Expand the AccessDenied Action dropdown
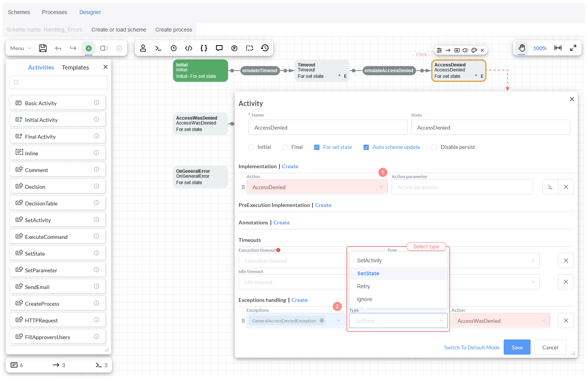This screenshot has height=382, width=588. [381, 187]
